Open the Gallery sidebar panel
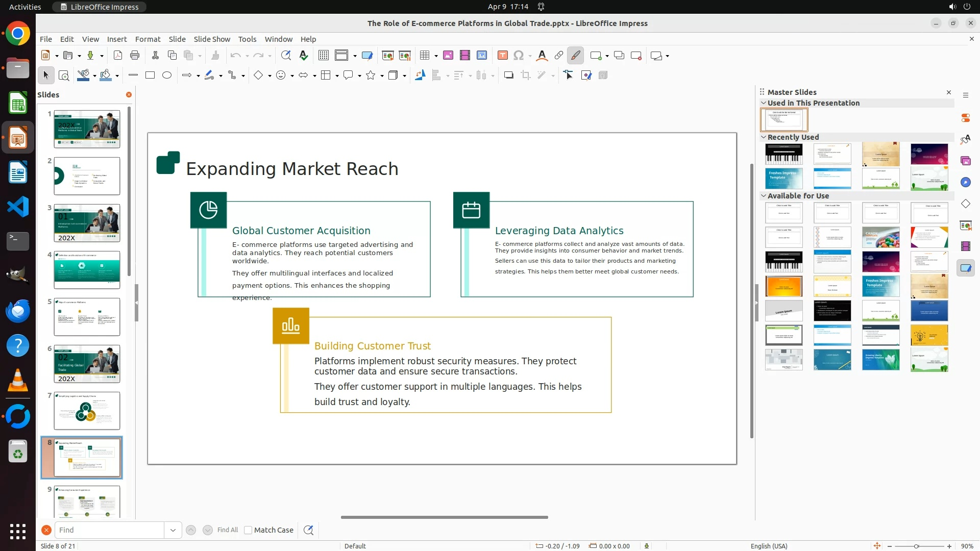This screenshot has height=551, width=980. (x=965, y=161)
